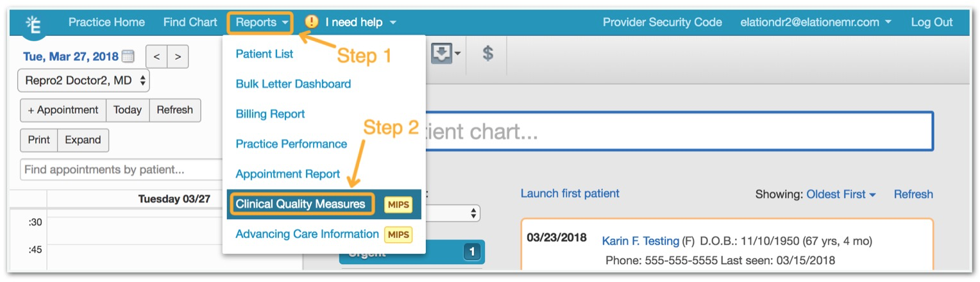Viewport: 980px width, 282px height.
Task: Click the inbox download tray icon
Action: (x=447, y=54)
